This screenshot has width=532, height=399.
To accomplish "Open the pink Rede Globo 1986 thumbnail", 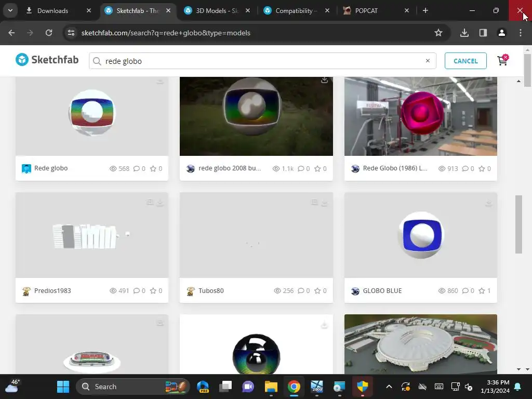I will click(x=421, y=116).
